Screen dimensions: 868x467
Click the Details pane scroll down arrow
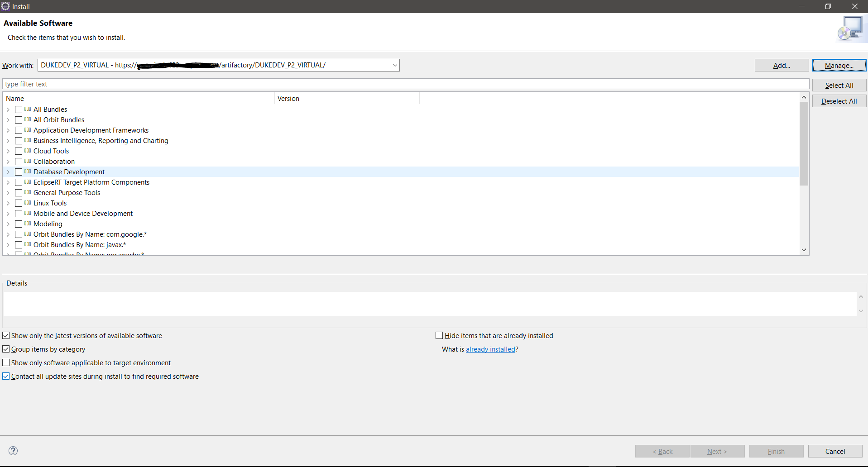(x=861, y=311)
